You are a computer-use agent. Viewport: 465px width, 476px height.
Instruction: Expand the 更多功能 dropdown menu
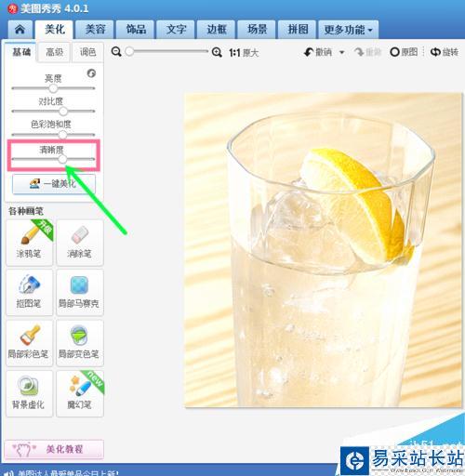(x=349, y=30)
